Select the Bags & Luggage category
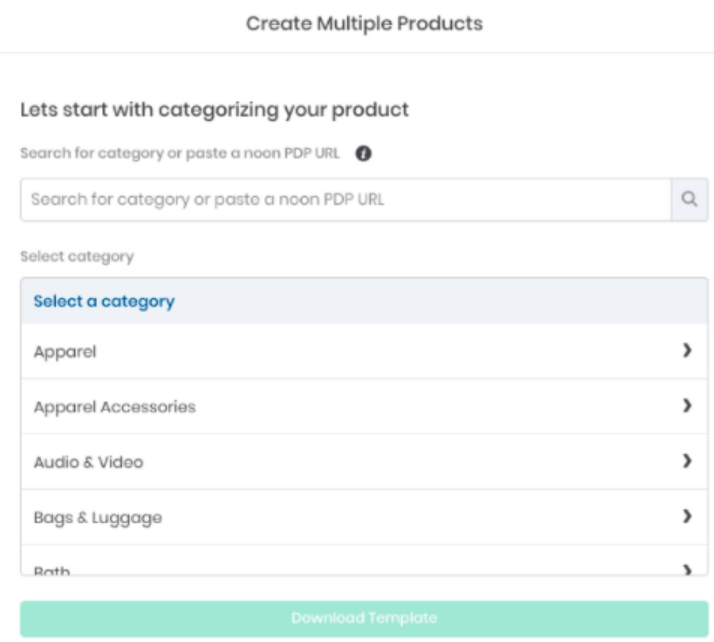This screenshot has height=642, width=714. [x=97, y=517]
